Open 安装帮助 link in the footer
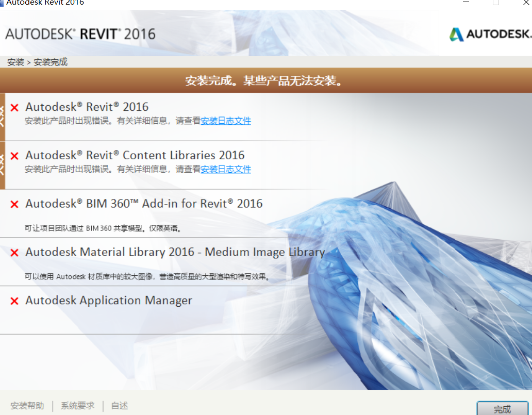Viewport: 532px width, 415px height. [x=27, y=406]
